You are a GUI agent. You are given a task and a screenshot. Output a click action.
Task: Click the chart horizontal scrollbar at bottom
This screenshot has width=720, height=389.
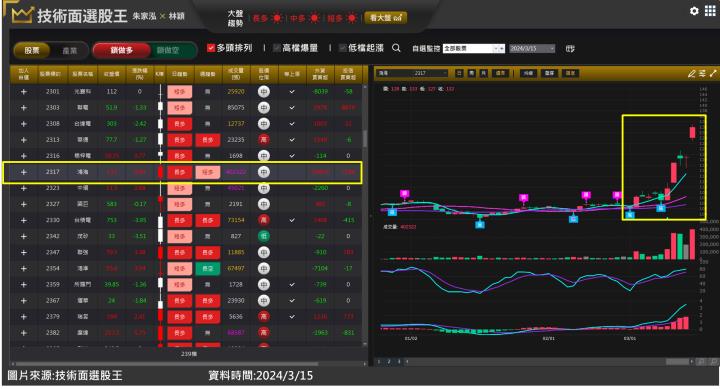pyautogui.click(x=549, y=362)
